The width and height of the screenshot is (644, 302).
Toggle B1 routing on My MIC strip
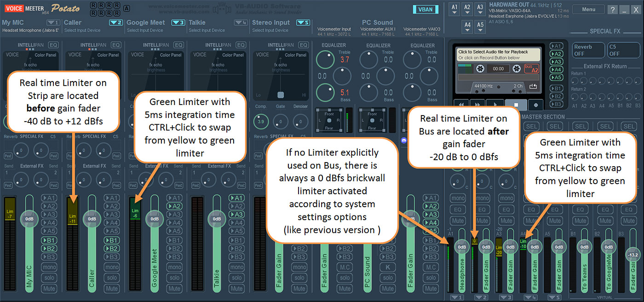49,240
